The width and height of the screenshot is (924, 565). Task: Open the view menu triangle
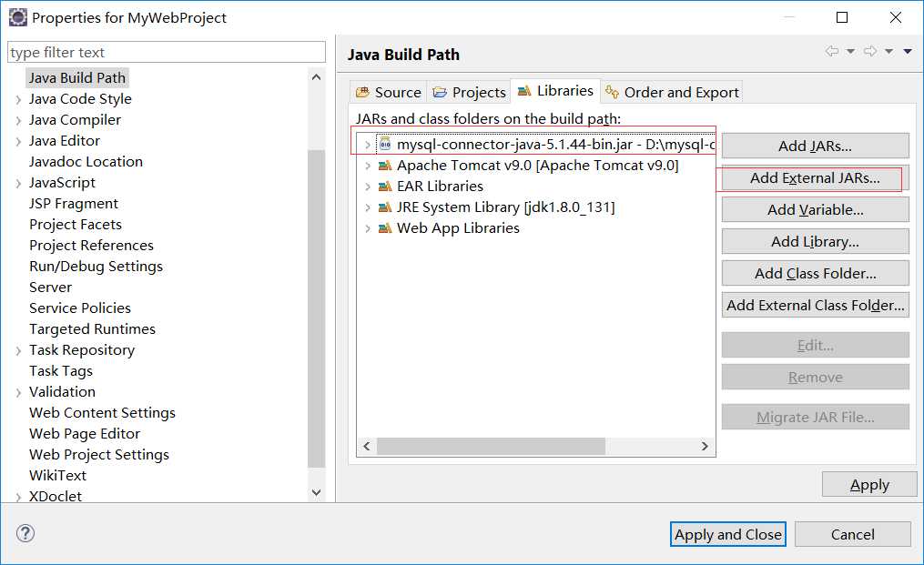[x=908, y=51]
